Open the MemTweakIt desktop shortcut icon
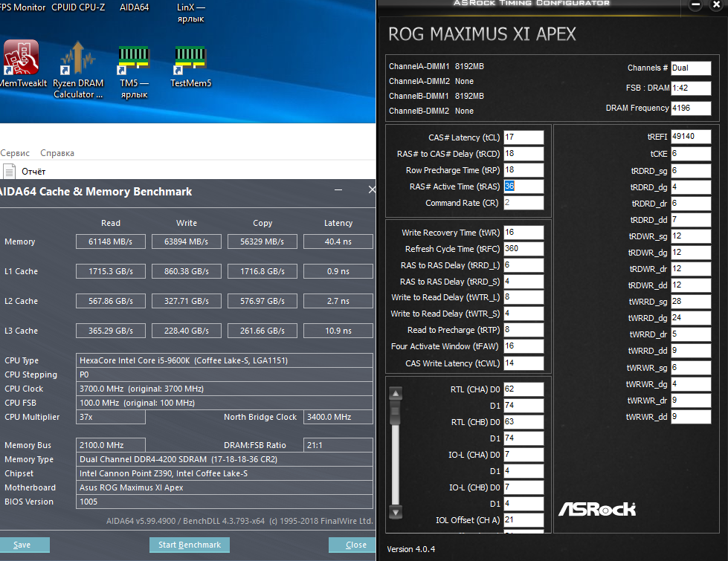 [21, 57]
